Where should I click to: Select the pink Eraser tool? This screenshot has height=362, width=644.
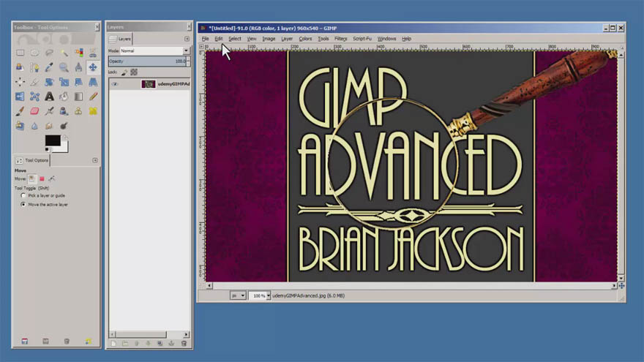(x=34, y=111)
